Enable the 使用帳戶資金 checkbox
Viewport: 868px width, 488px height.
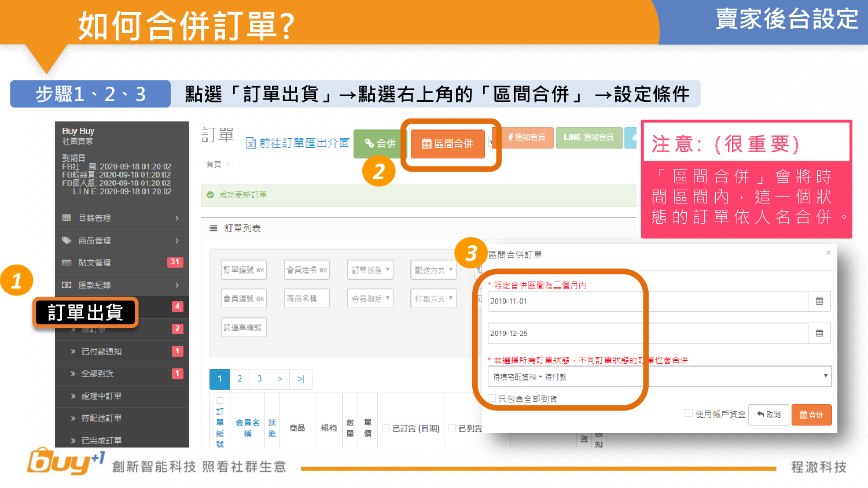click(x=688, y=413)
